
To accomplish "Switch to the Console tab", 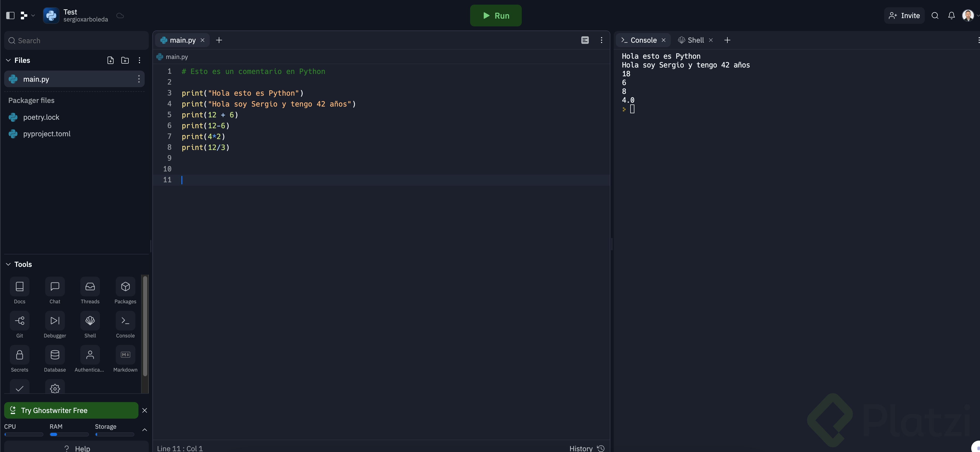I will coord(643,40).
